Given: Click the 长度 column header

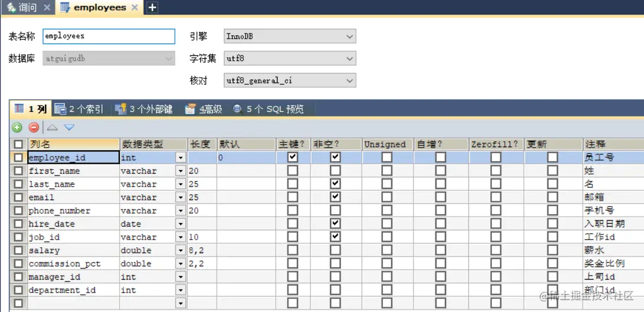Looking at the screenshot, I should (x=202, y=144).
